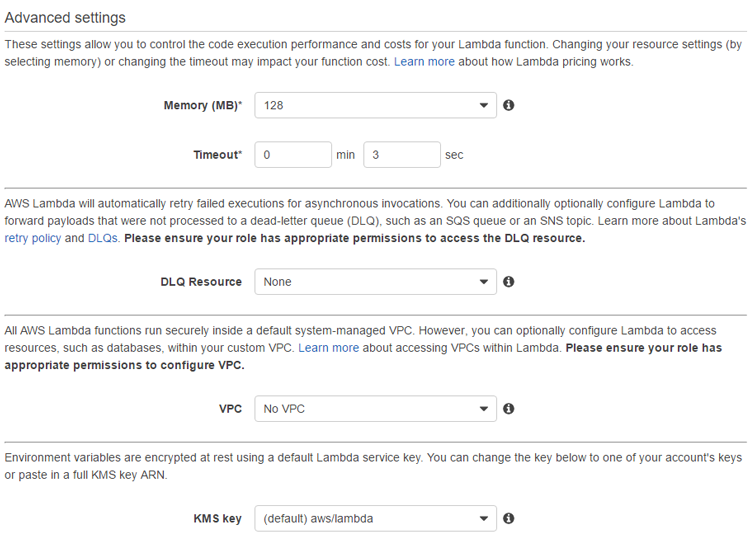Click the Timeout seconds input field

click(x=402, y=155)
